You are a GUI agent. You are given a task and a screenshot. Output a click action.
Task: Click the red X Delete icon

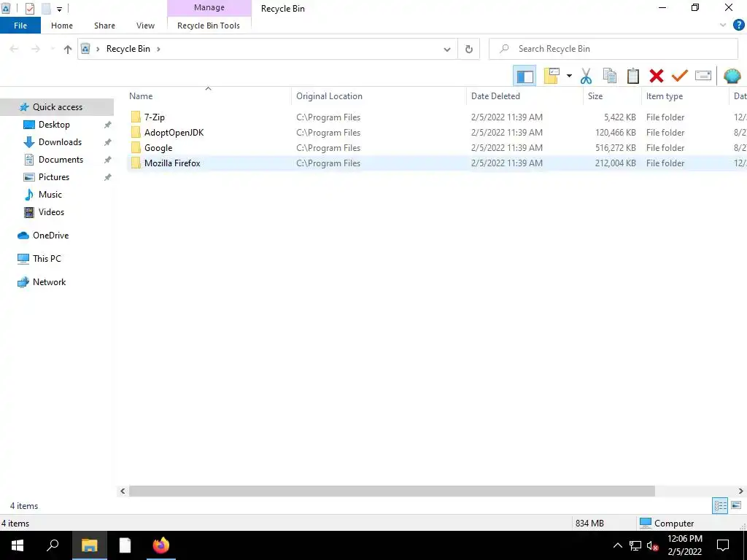[656, 76]
